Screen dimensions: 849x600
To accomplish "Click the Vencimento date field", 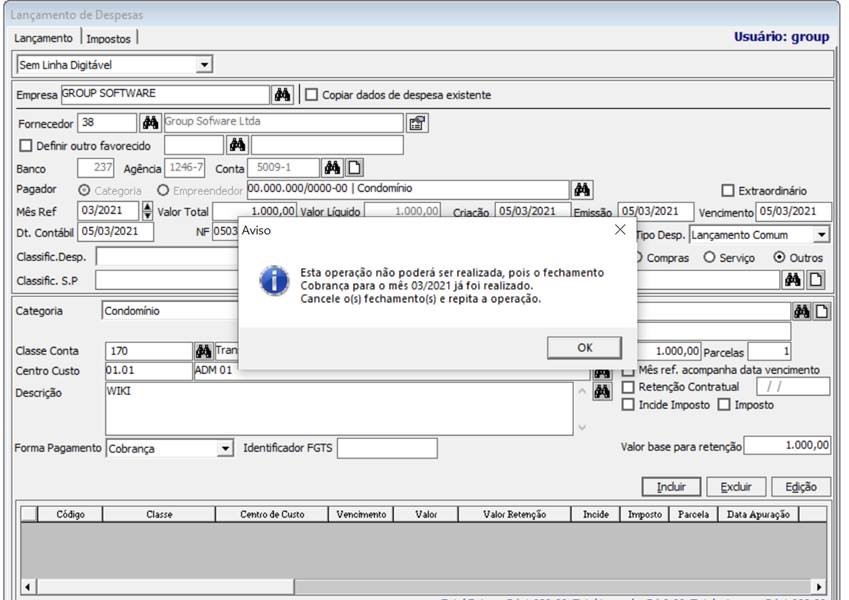I will (x=793, y=212).
